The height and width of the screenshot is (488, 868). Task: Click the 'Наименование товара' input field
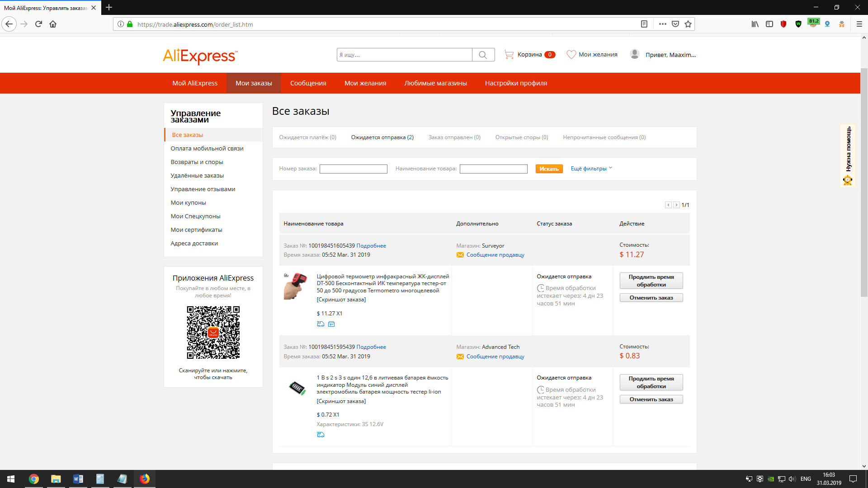point(494,169)
